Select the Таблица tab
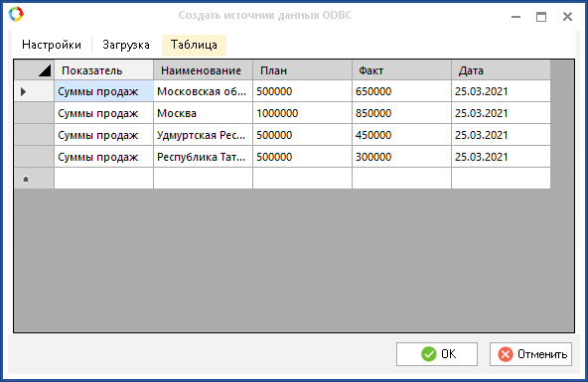588x382 pixels. [x=194, y=45]
